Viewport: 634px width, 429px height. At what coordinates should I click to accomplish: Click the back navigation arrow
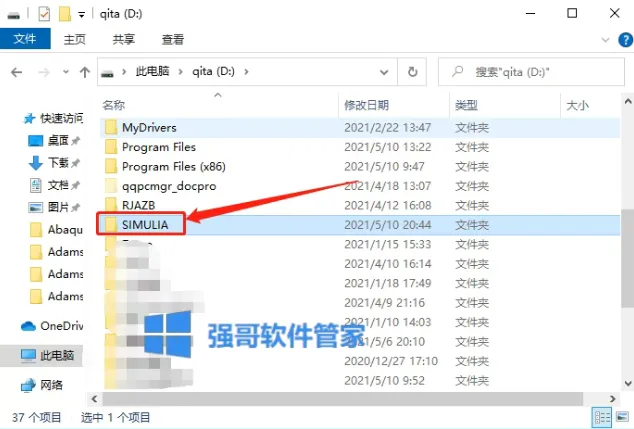pyautogui.click(x=17, y=72)
